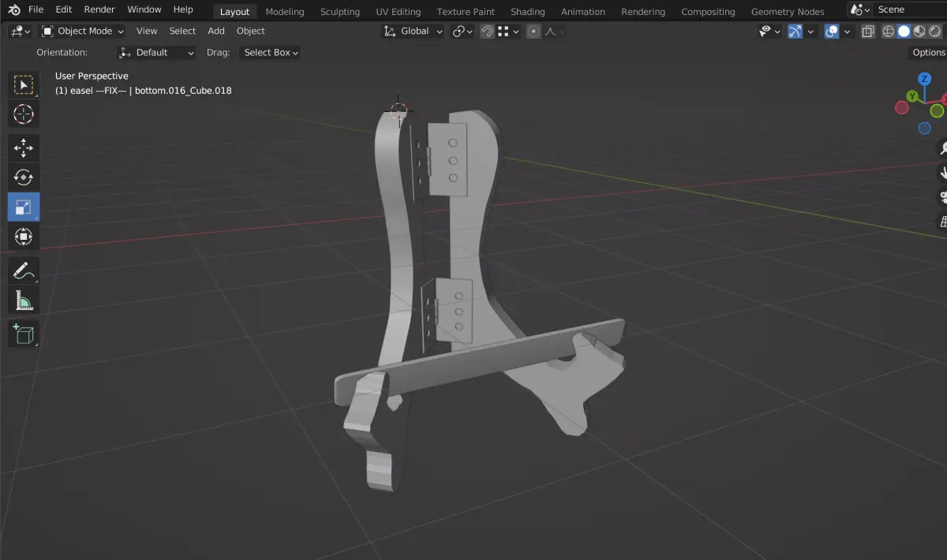
Task: Open the Transform Pivot Point dropdown
Action: click(462, 31)
